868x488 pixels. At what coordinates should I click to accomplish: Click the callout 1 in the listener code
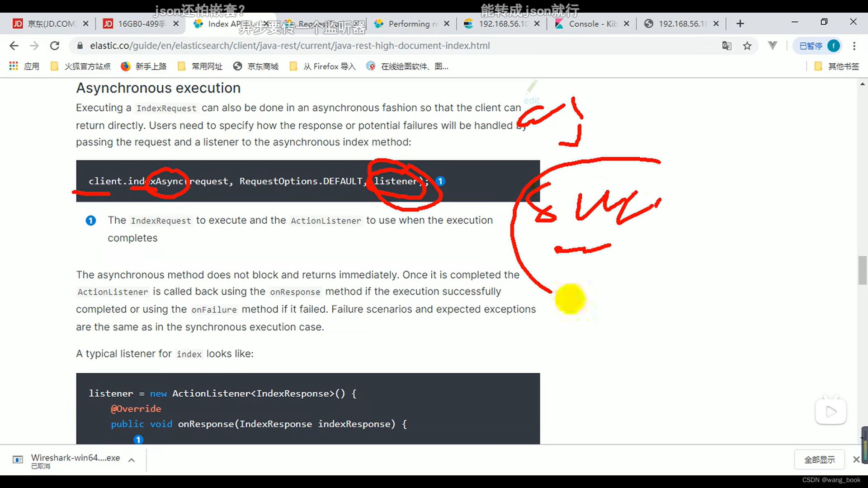[138, 439]
